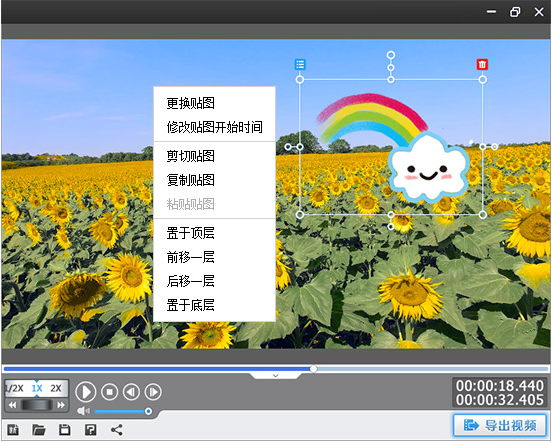Viewport: 552px width, 444px height.
Task: Step back to the previous frame
Action: pos(131,392)
